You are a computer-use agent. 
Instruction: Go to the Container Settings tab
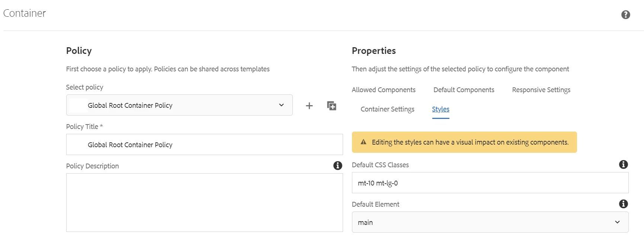[x=387, y=109]
